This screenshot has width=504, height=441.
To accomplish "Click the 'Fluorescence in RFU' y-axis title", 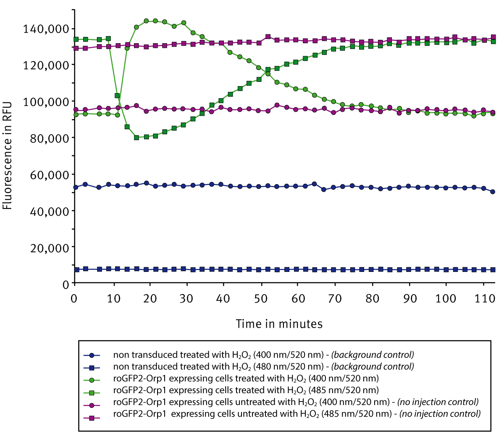I will point(7,155).
